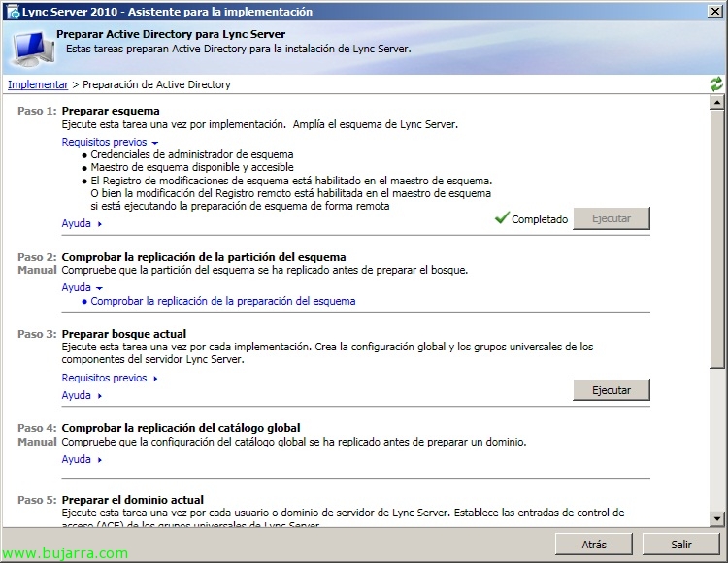This screenshot has width=728, height=563.
Task: Open the Implementar breadcrumb link
Action: coord(38,84)
